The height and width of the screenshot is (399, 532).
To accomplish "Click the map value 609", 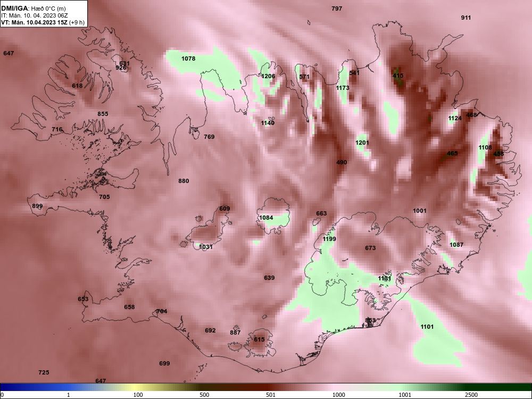I will point(225,209).
